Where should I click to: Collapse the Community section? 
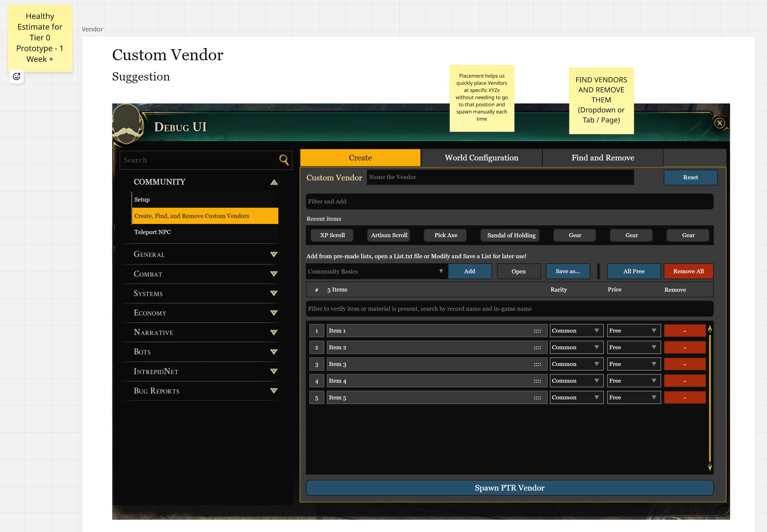tap(274, 182)
